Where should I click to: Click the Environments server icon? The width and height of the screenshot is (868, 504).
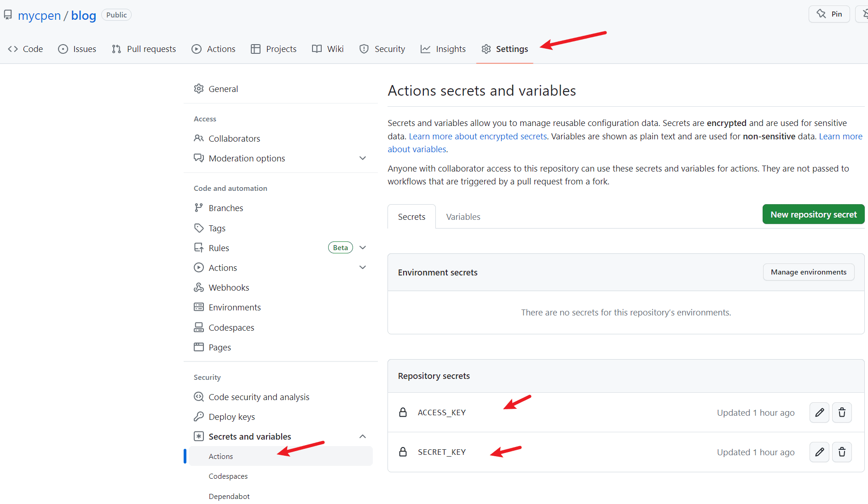[199, 307]
